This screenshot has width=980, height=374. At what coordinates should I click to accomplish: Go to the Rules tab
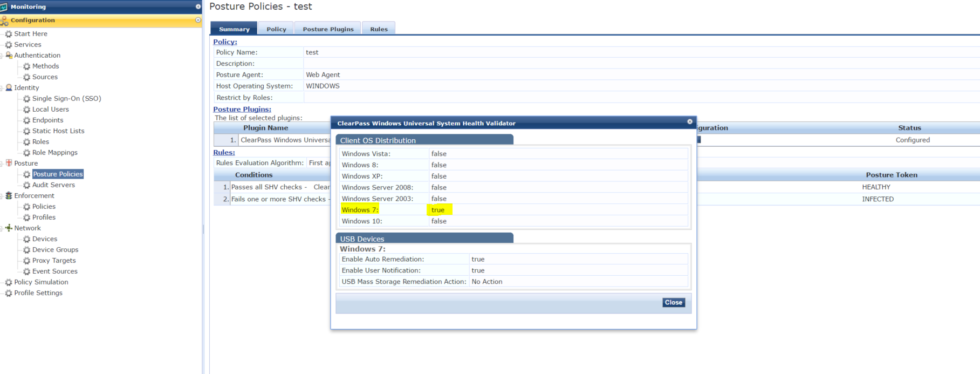379,29
